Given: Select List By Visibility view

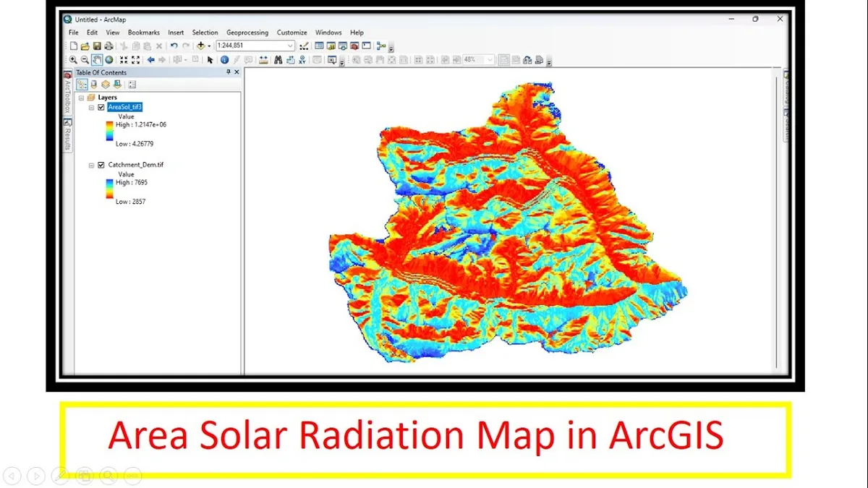Looking at the screenshot, I should point(106,85).
